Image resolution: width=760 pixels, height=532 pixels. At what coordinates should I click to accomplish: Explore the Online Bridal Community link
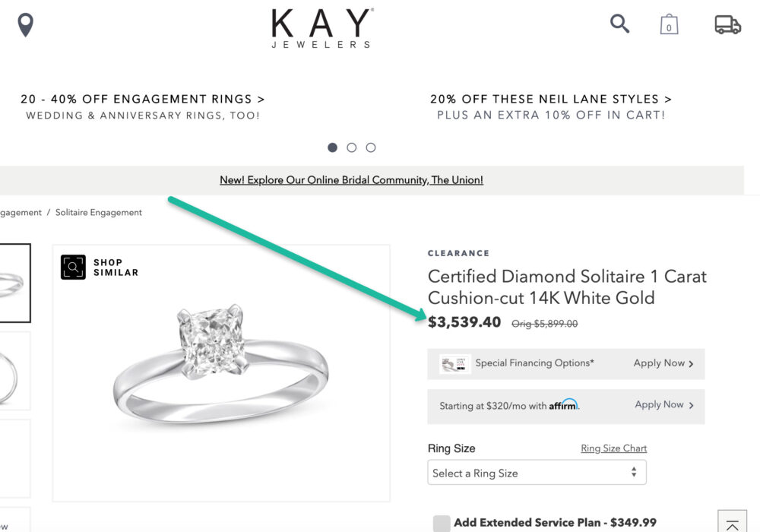(351, 180)
